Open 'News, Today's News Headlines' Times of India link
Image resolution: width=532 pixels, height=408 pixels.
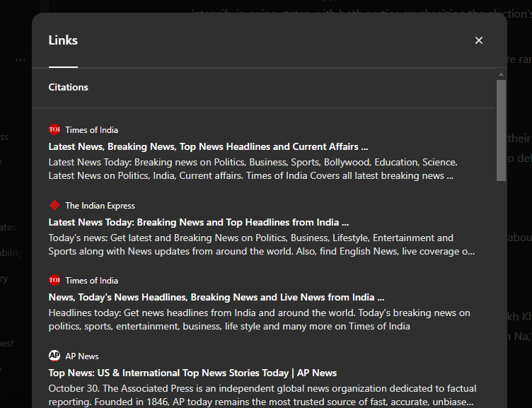(216, 297)
